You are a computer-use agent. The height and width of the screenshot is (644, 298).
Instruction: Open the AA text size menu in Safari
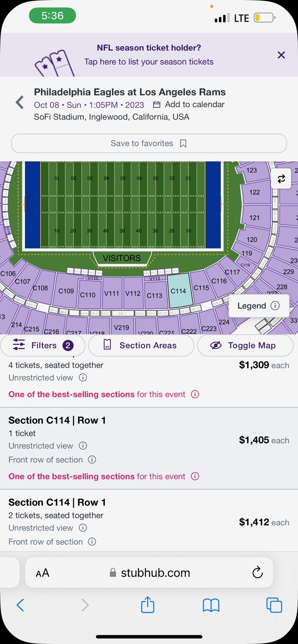click(x=43, y=573)
